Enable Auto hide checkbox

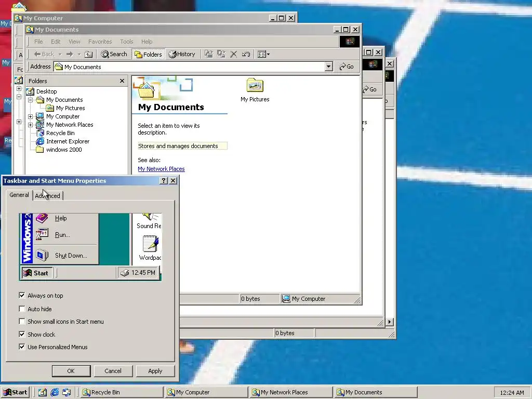click(x=22, y=309)
